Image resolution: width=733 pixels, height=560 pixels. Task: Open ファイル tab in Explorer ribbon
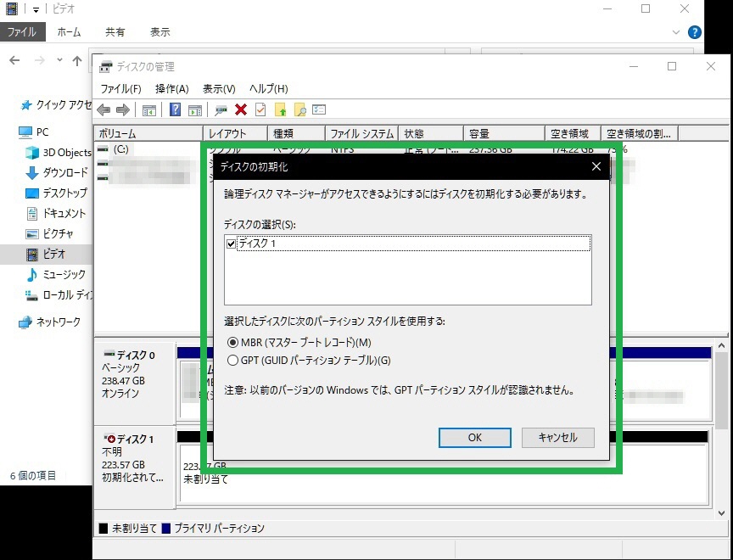(22, 32)
